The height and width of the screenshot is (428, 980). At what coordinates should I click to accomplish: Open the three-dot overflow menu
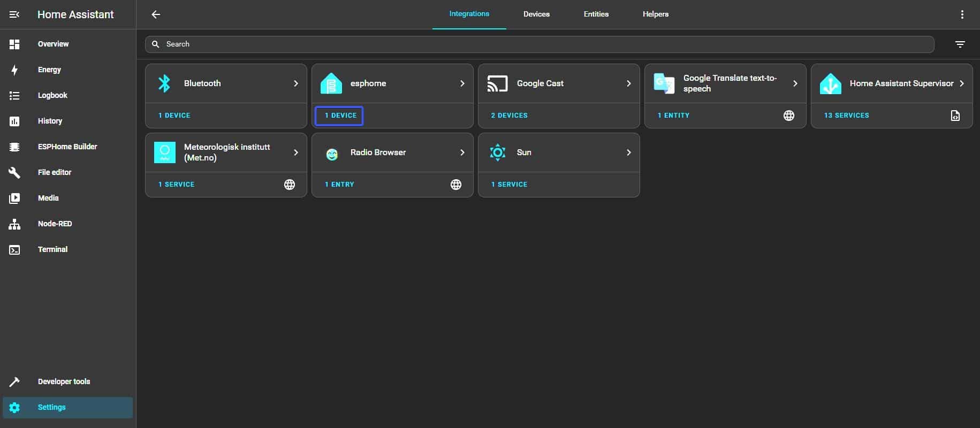pos(962,14)
